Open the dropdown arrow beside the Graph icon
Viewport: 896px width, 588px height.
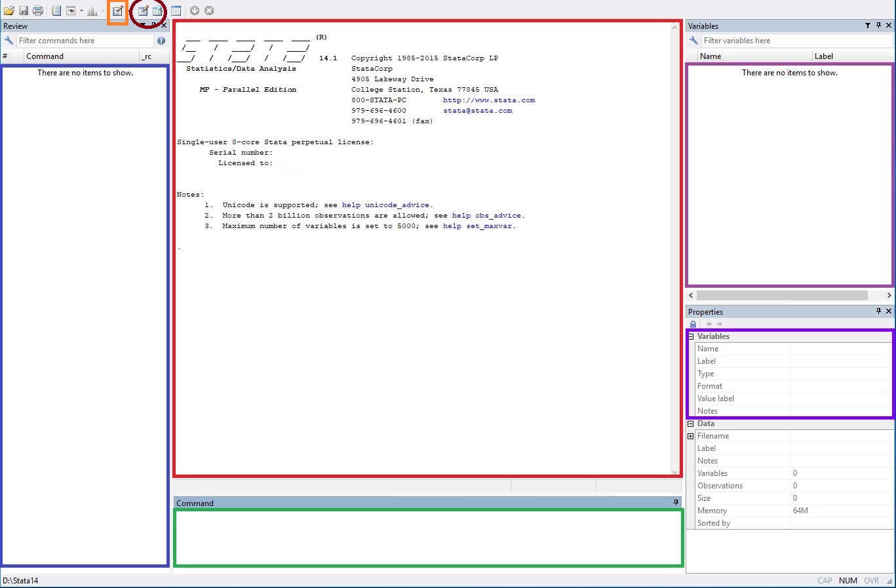point(103,10)
